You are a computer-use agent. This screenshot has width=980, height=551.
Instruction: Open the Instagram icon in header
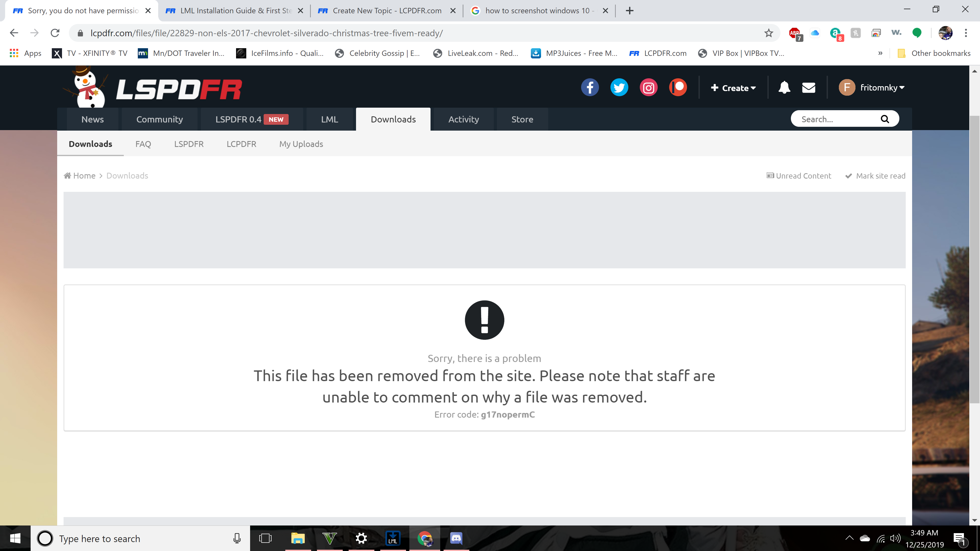click(x=648, y=87)
